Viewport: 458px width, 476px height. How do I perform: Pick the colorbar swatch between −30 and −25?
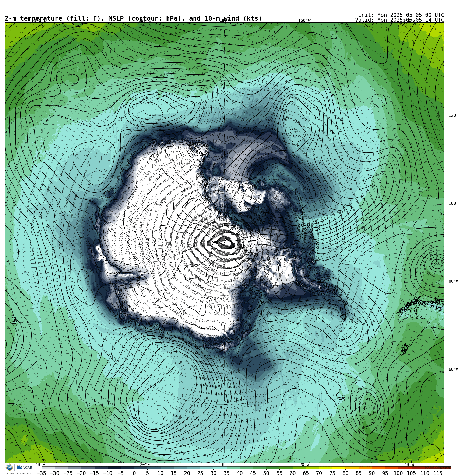(x=62, y=468)
